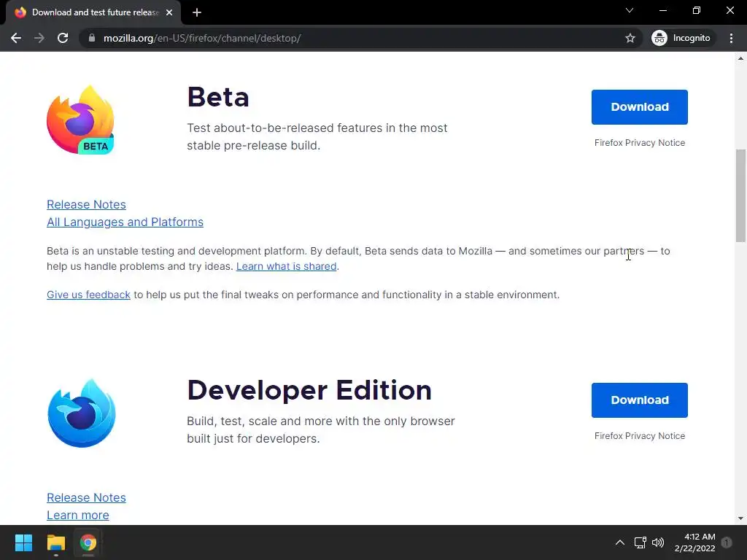Click the network tray icon
Viewport: 747px width, 560px height.
[640, 542]
